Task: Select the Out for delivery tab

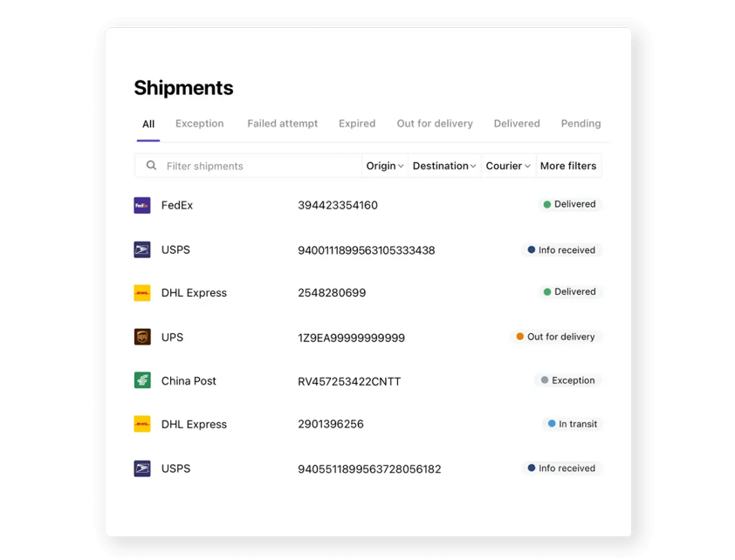Action: click(435, 124)
